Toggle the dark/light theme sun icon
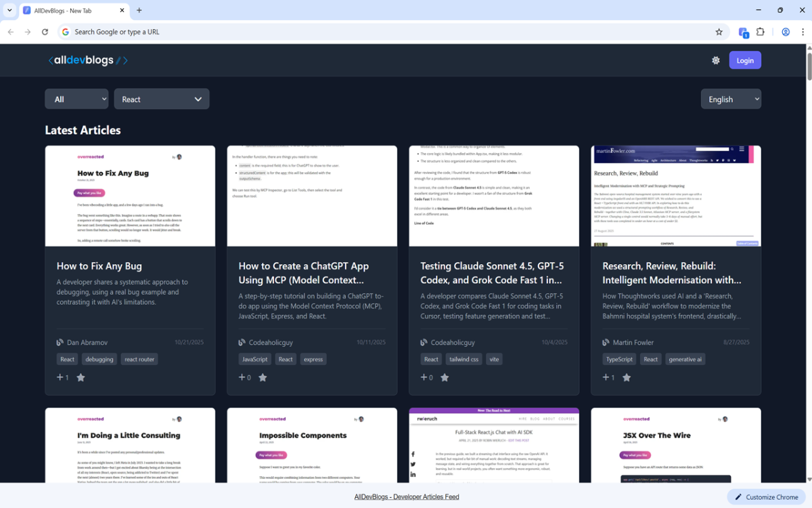 716,60
